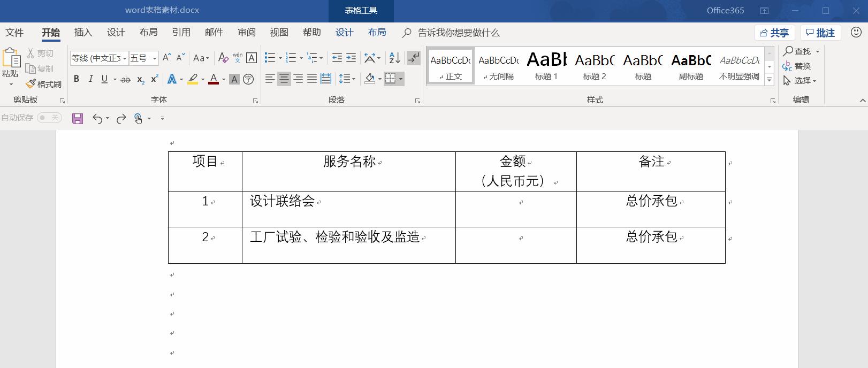Apply the 无间隔 style
Image resolution: width=868 pixels, height=368 pixels.
coord(498,66)
